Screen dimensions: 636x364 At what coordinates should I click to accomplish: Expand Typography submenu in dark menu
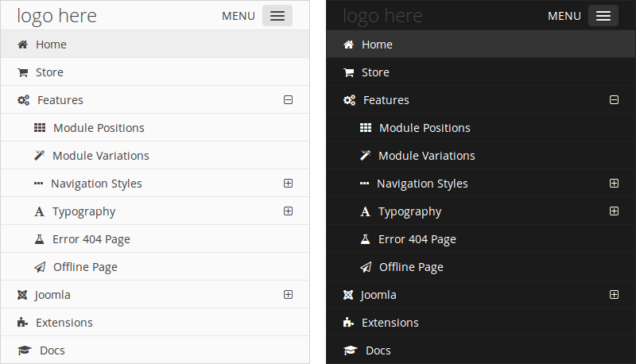coord(614,211)
